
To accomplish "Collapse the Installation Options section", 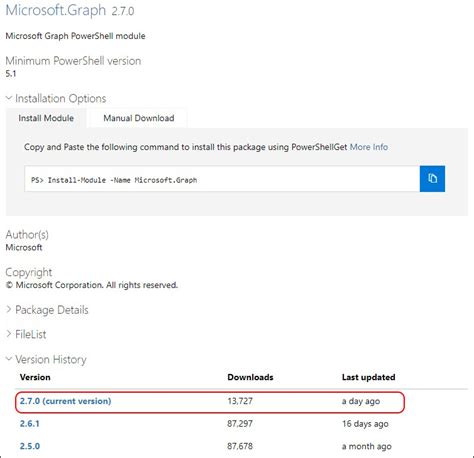I will pyautogui.click(x=9, y=98).
